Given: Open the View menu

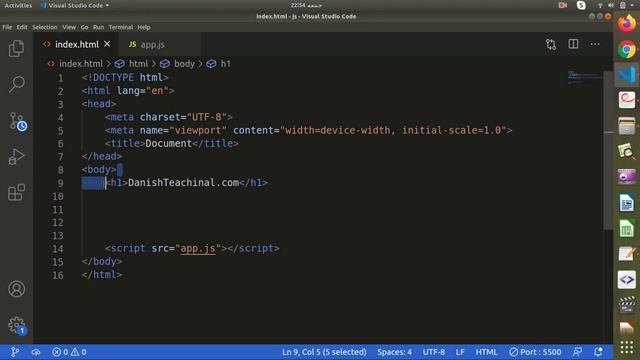Looking at the screenshot, I should tap(69, 27).
